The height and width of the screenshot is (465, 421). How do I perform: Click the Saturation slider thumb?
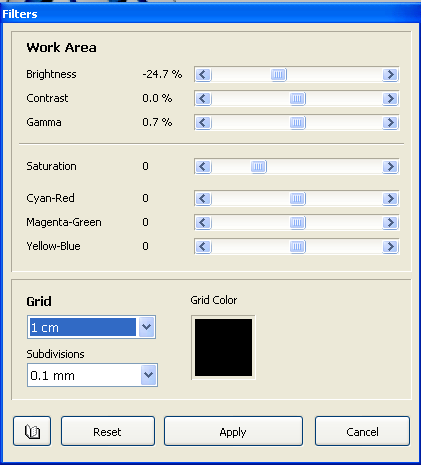(x=259, y=167)
